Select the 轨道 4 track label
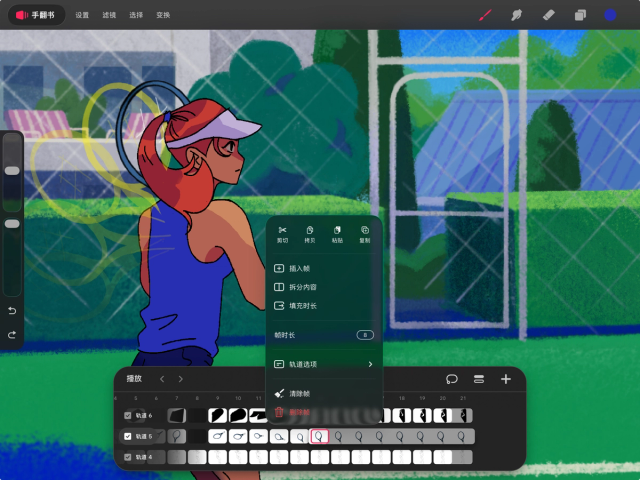 (144, 457)
